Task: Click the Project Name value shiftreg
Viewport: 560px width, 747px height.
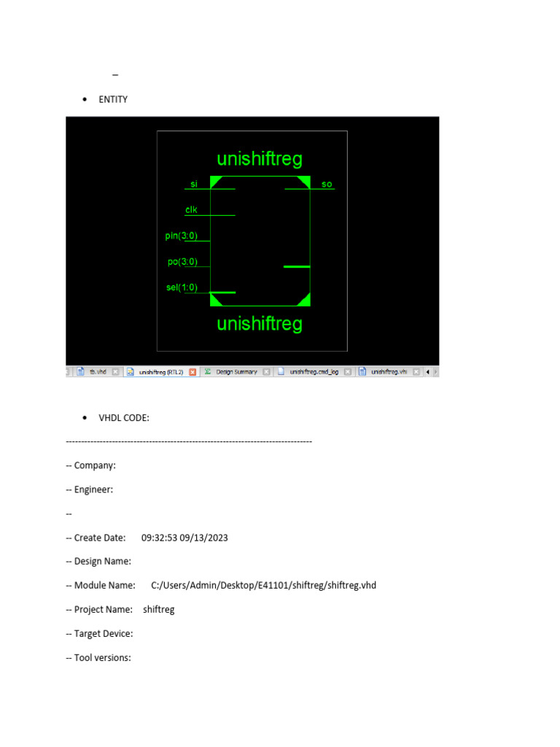Action: point(158,609)
